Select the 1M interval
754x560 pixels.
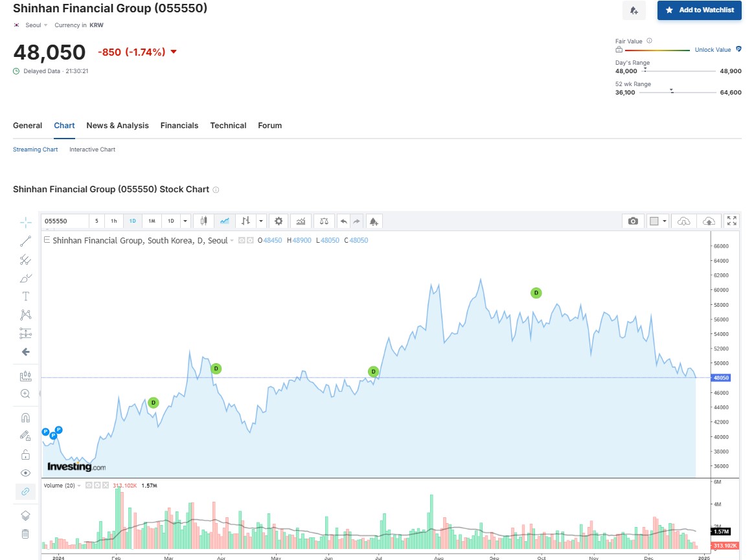tap(152, 221)
